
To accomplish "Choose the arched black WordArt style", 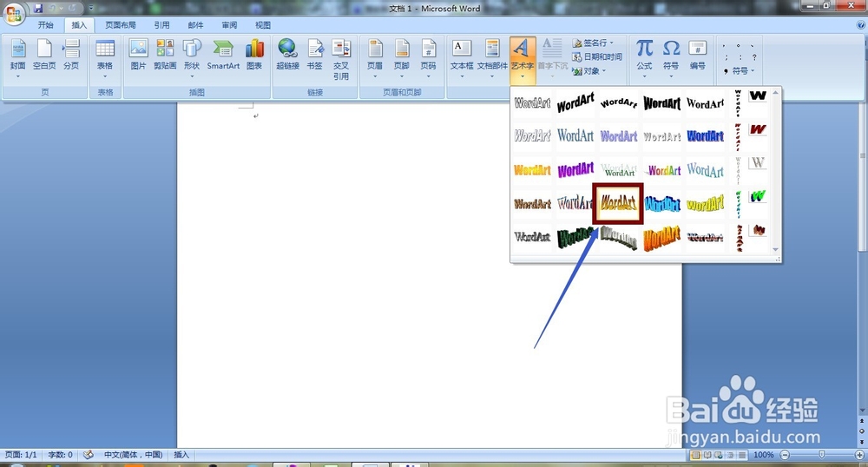I will click(x=618, y=103).
